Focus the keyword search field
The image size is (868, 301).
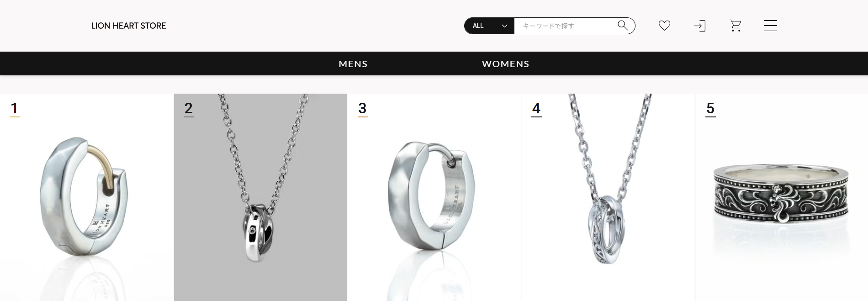(x=566, y=26)
